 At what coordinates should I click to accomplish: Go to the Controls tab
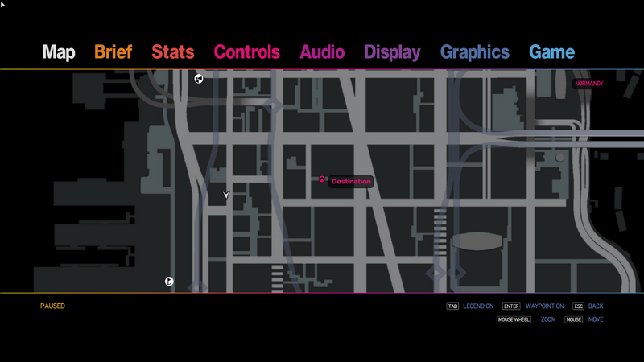click(247, 52)
